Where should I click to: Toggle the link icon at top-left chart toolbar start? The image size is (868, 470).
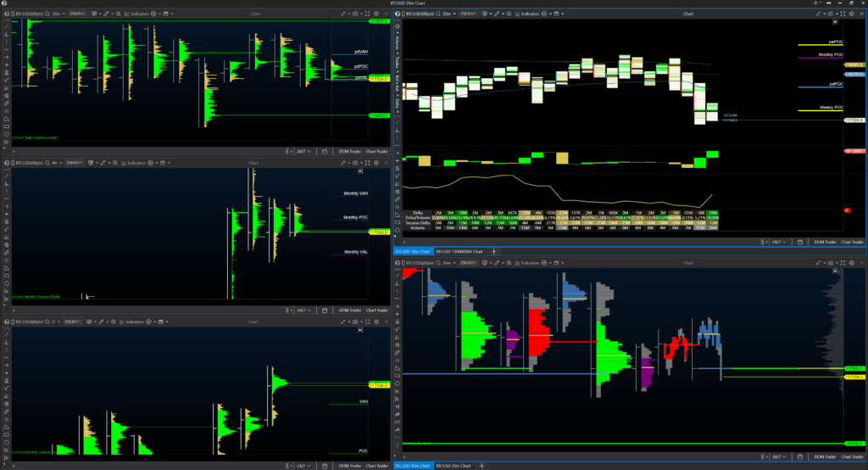point(7,14)
